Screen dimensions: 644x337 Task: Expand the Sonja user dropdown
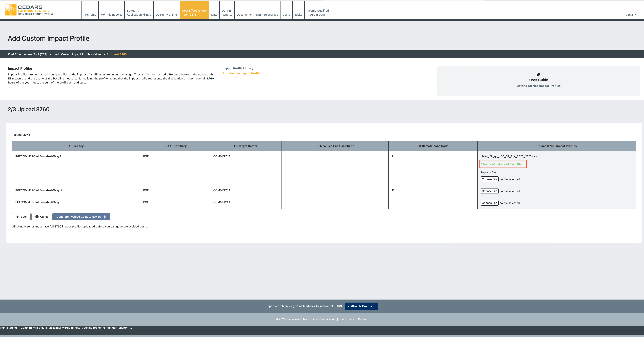(x=631, y=15)
